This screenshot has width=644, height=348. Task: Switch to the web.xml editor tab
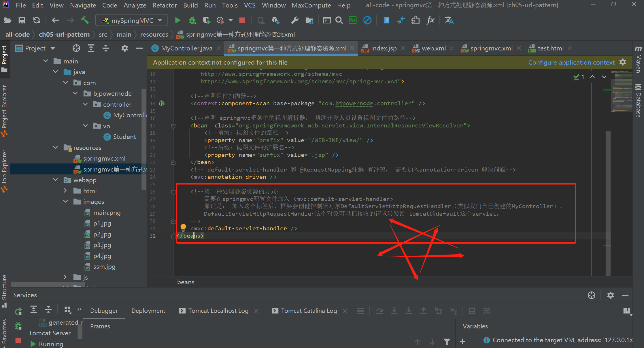click(x=433, y=48)
